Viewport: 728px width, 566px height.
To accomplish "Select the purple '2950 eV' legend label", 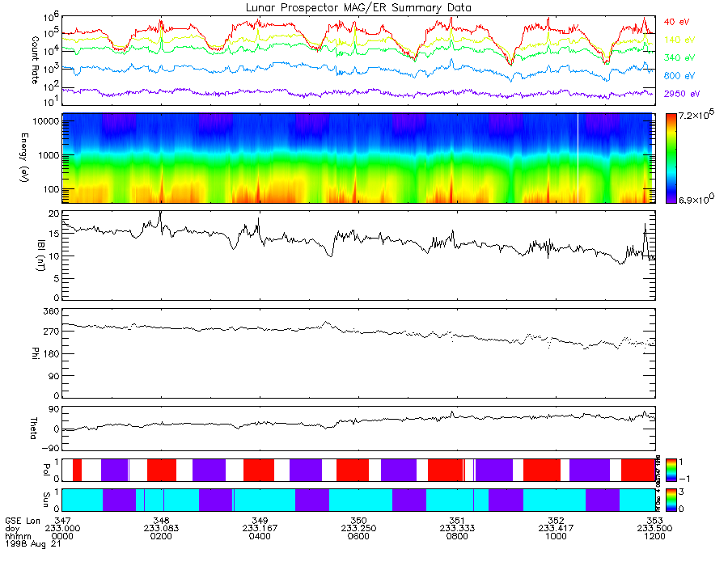I will 682,94.
